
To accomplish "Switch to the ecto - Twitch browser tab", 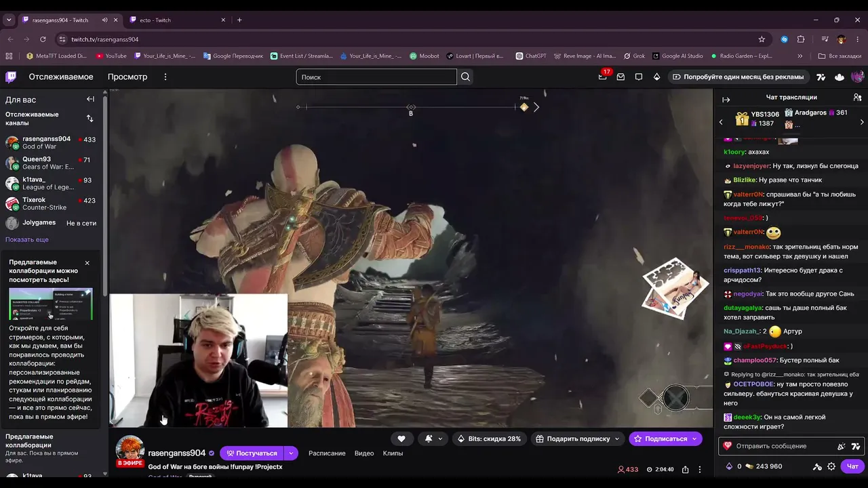I will [178, 20].
